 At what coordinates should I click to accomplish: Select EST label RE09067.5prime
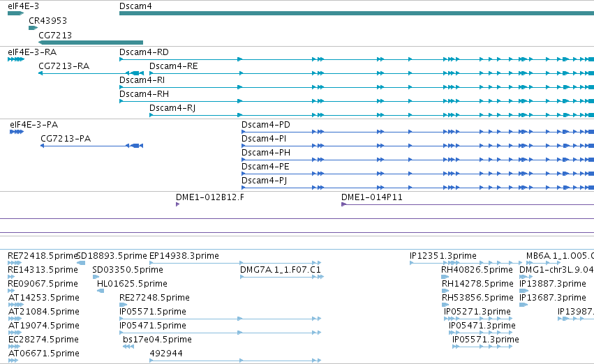tap(43, 284)
